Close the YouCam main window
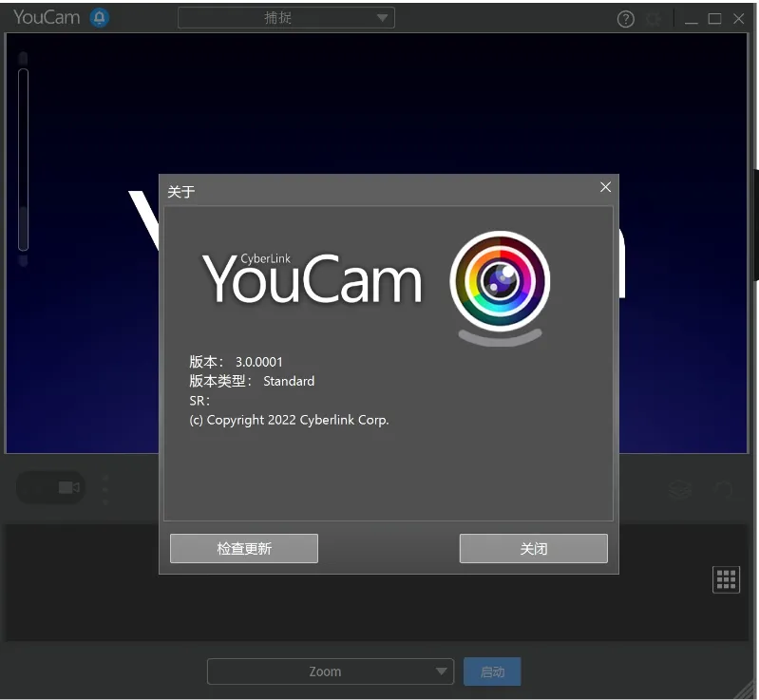This screenshot has height=700, width=759. click(x=738, y=19)
